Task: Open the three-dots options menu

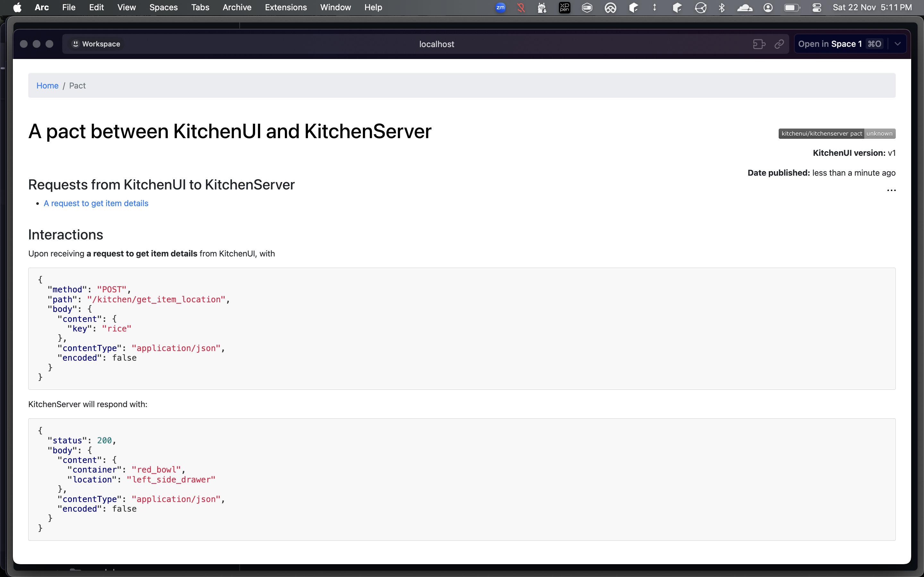Action: tap(891, 190)
